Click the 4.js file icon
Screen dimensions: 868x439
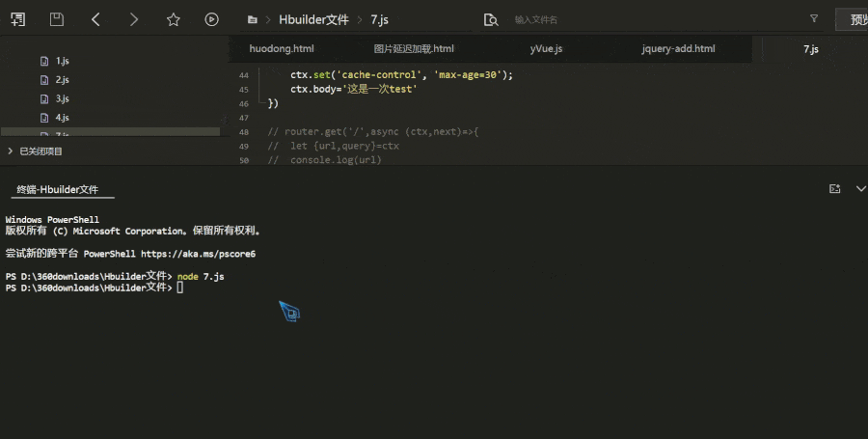click(x=44, y=118)
